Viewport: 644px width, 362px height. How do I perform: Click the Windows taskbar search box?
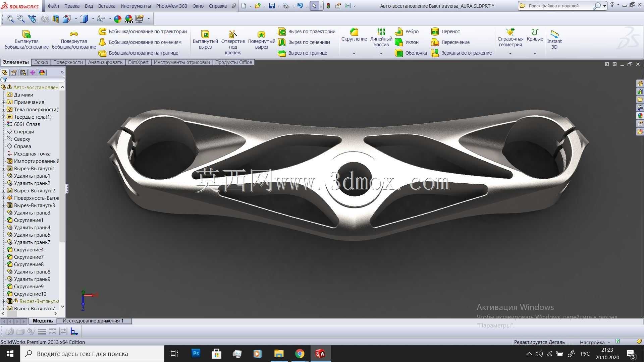click(93, 354)
